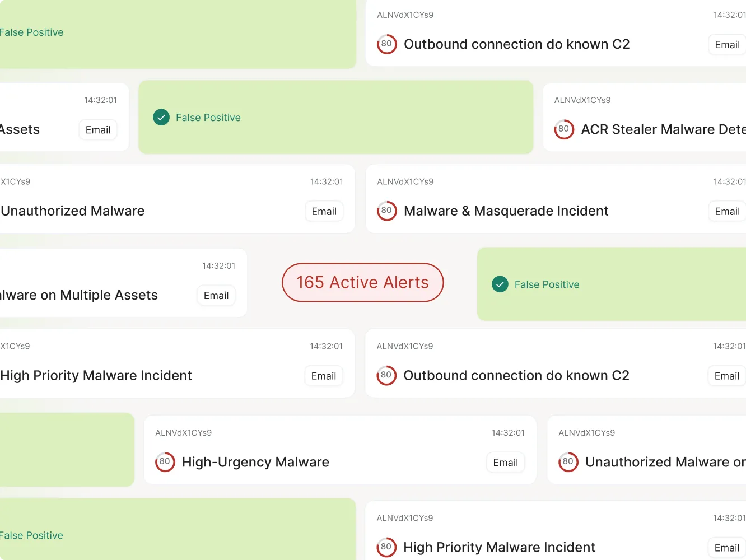746x560 pixels.
Task: Click Email on the scored High Priority Malware Incident card
Action: pyautogui.click(x=727, y=547)
